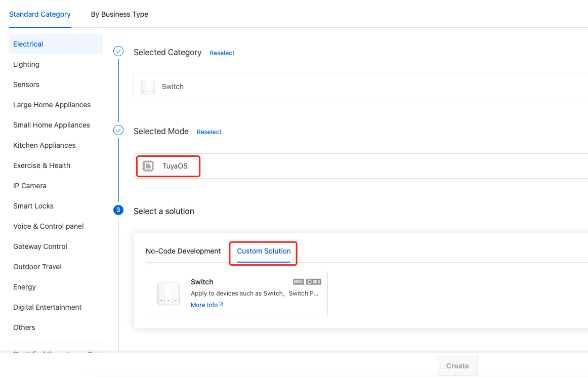Click the Selected Mode checkmark step icon

[x=118, y=130]
